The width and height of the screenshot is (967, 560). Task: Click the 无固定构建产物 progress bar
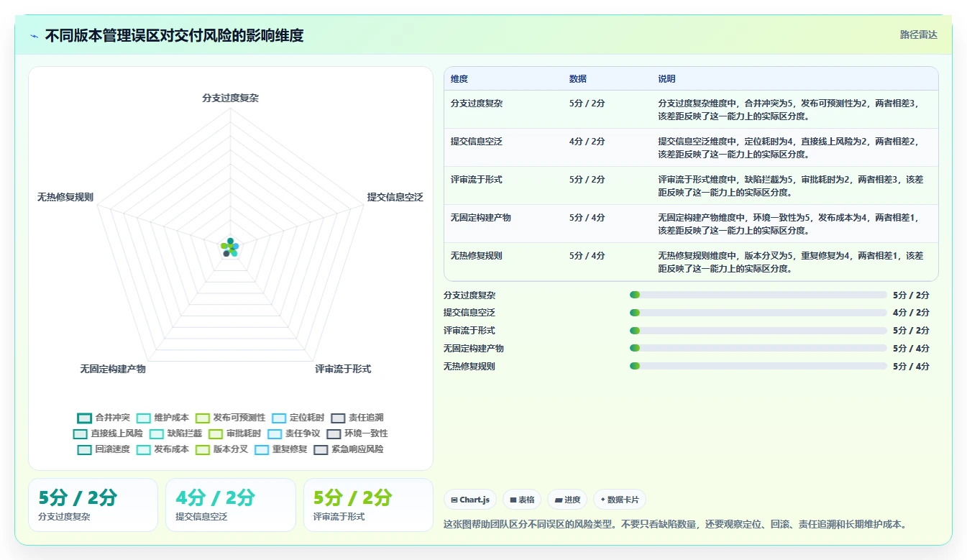click(759, 349)
